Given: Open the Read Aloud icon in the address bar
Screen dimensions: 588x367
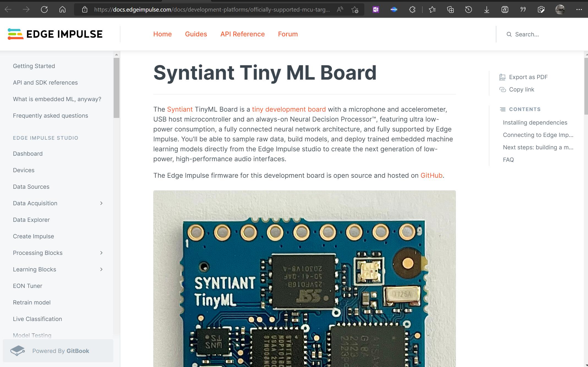Looking at the screenshot, I should [x=340, y=10].
